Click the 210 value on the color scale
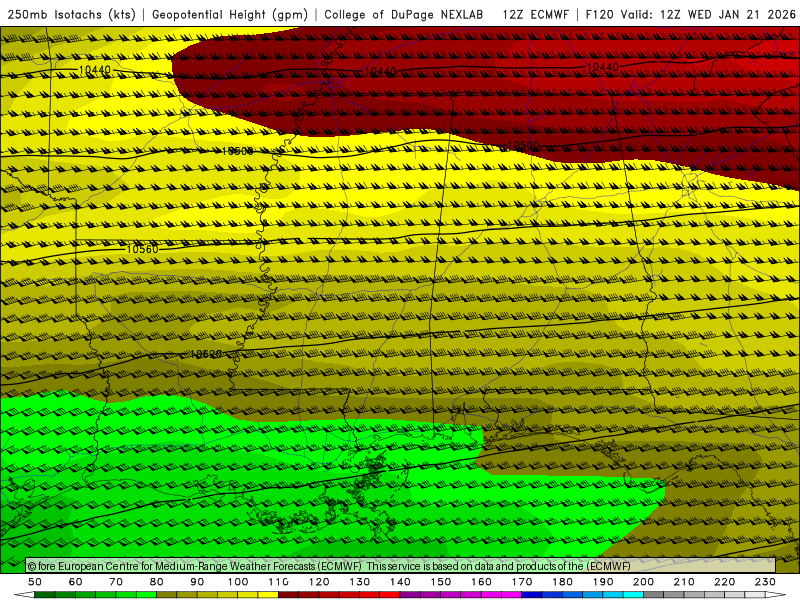Viewport: 800px width, 600px height. tap(684, 582)
